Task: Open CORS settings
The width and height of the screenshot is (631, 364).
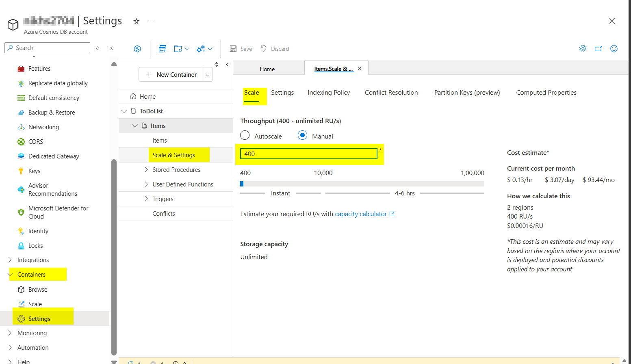Action: pos(36,142)
